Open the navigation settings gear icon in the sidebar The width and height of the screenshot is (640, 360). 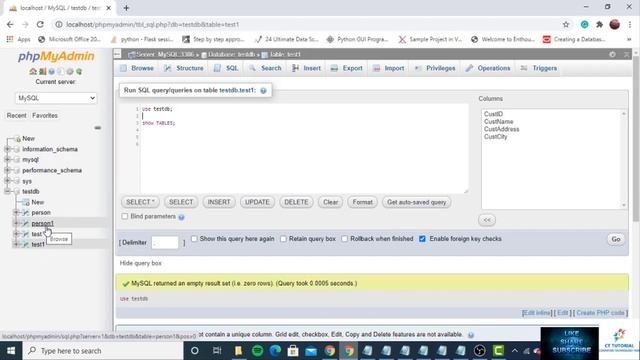[x=70, y=71]
